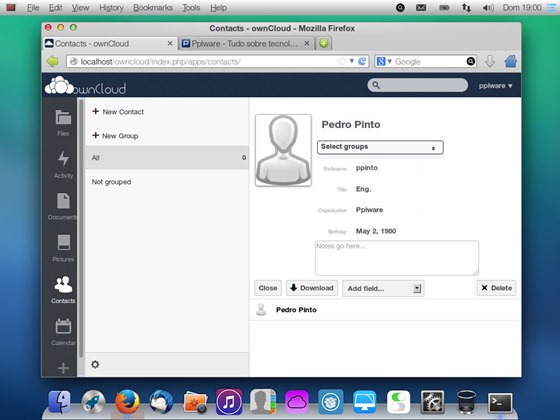Download the Pedro Pinto contact

point(312,288)
